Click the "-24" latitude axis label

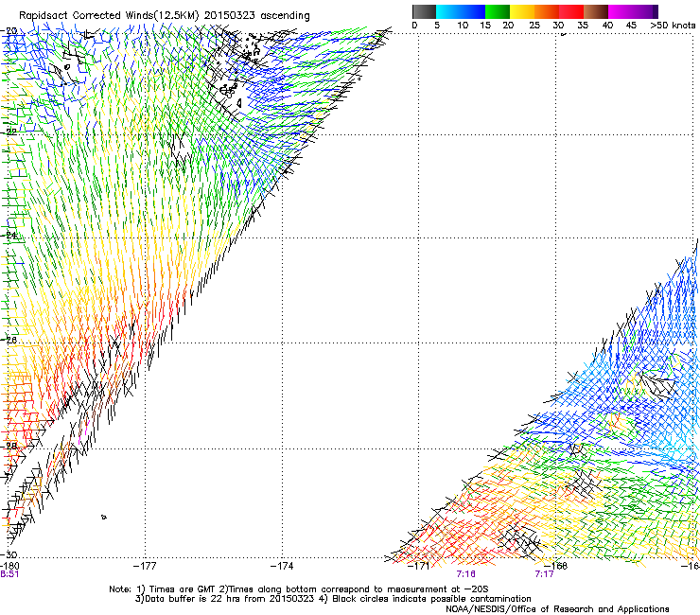tap(9, 235)
